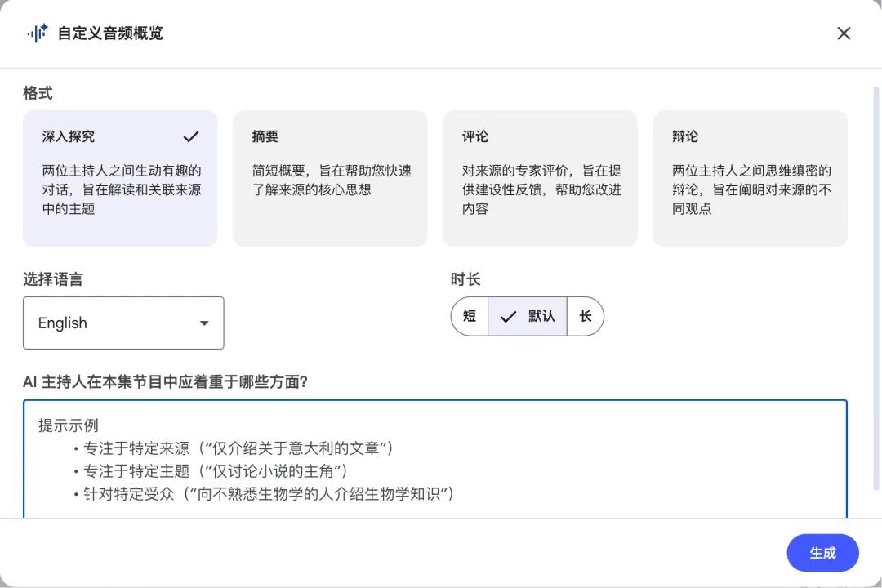Screen dimensions: 882x588
Task: Select the 默认 duration option
Action: 540,316
